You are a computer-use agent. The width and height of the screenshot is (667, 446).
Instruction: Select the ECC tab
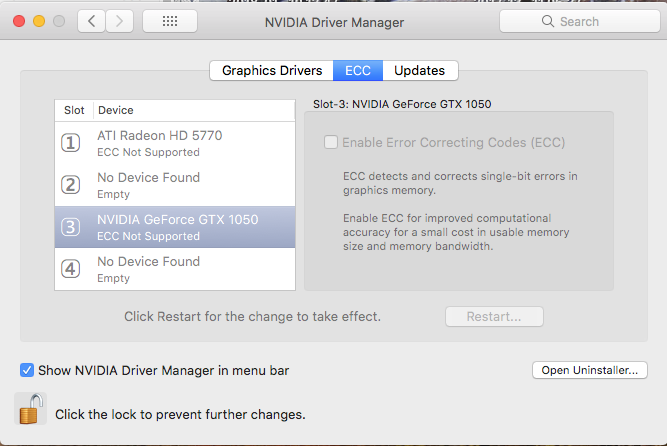pyautogui.click(x=358, y=70)
